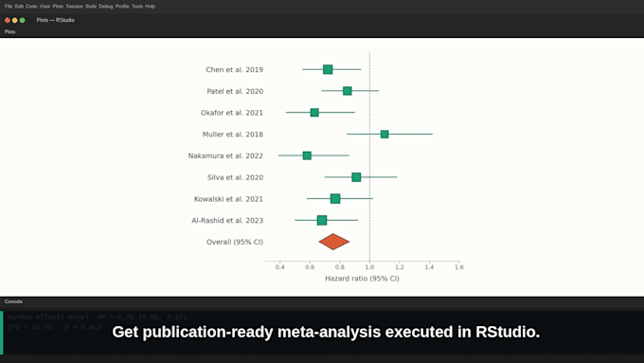The width and height of the screenshot is (644, 363).
Task: Click the 1.2 tick label on the x-axis
Action: point(400,267)
